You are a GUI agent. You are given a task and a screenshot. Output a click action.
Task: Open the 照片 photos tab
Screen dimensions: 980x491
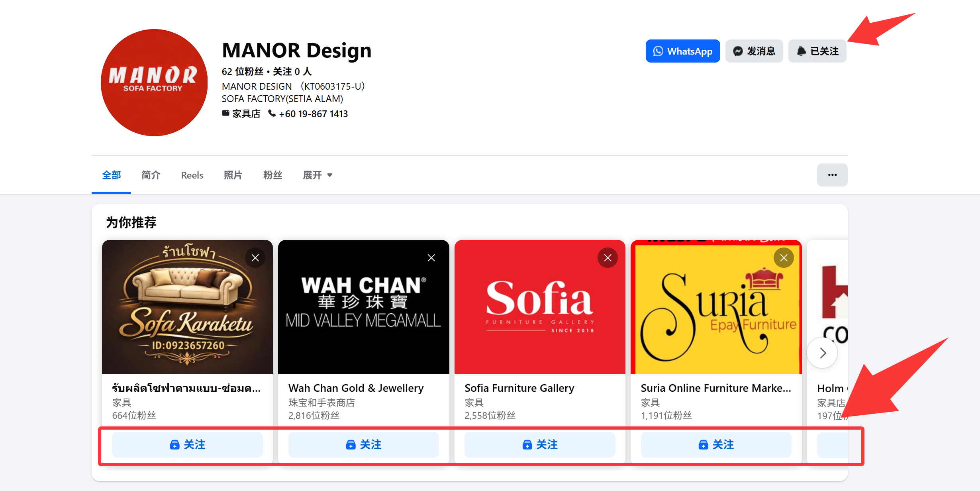pos(233,175)
